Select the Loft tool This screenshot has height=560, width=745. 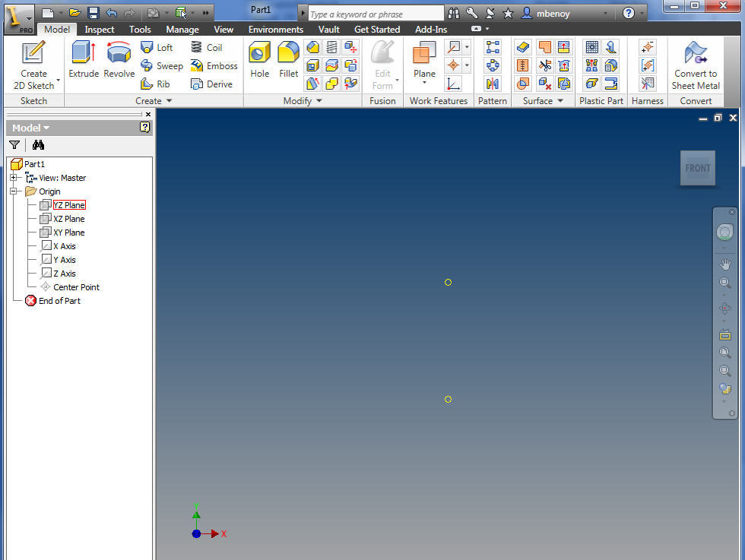click(x=157, y=47)
